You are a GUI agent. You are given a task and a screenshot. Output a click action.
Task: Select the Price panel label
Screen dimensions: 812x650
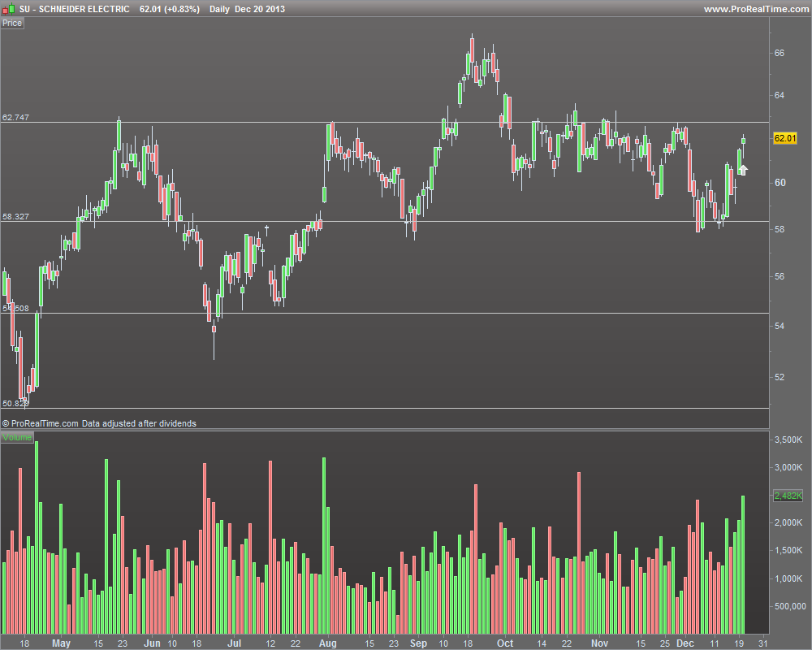click(x=12, y=23)
